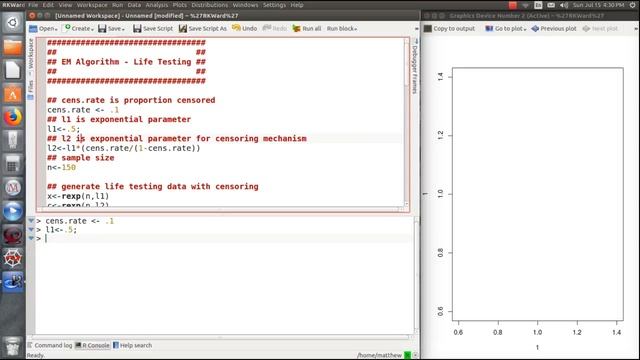Launch Ubuntu Software Center from dock
640x360 pixels.
click(13, 94)
